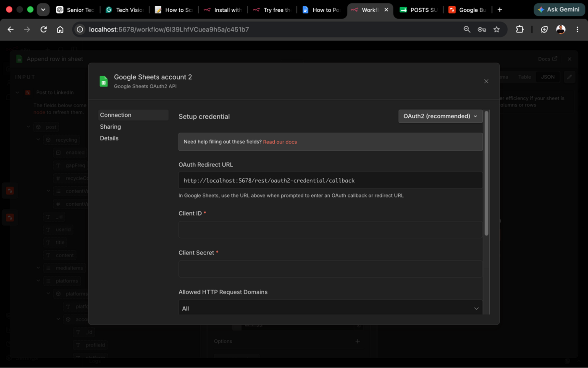Viewport: 588px width, 368px height.
Task: Open the OAuth2 (recommended) authentication dropdown
Action: 440,116
